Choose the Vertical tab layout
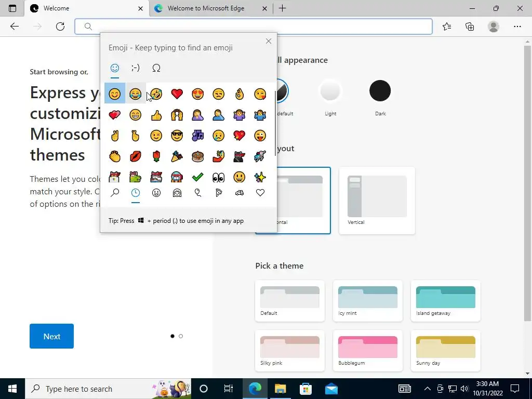532x399 pixels. (377, 201)
